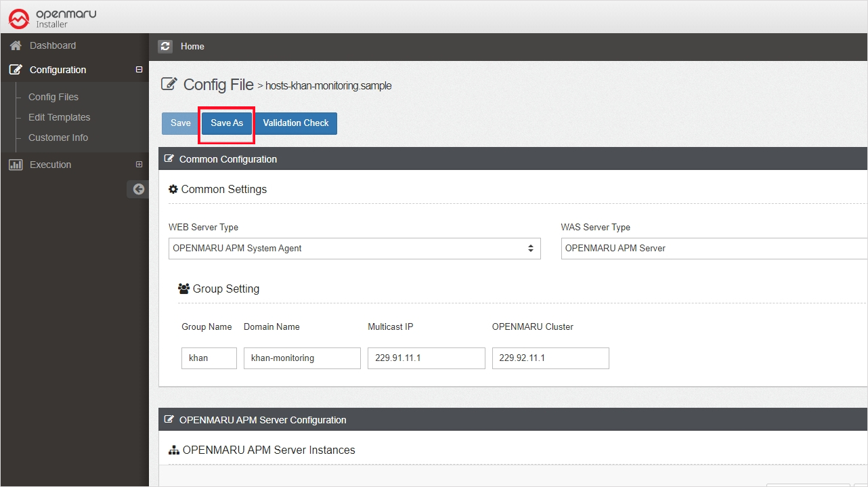Open Config Files in the sidebar
Viewport: 868px width, 487px height.
click(53, 97)
